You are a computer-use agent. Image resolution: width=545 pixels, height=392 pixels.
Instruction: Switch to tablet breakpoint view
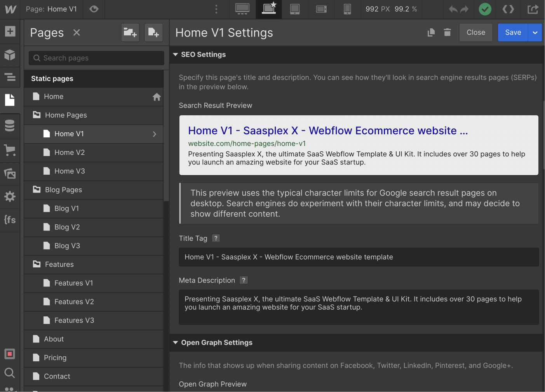(x=295, y=9)
